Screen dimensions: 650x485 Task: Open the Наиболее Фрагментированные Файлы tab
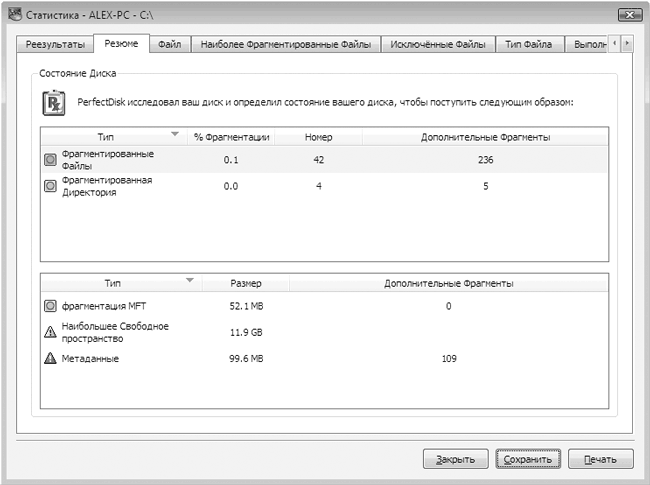286,44
